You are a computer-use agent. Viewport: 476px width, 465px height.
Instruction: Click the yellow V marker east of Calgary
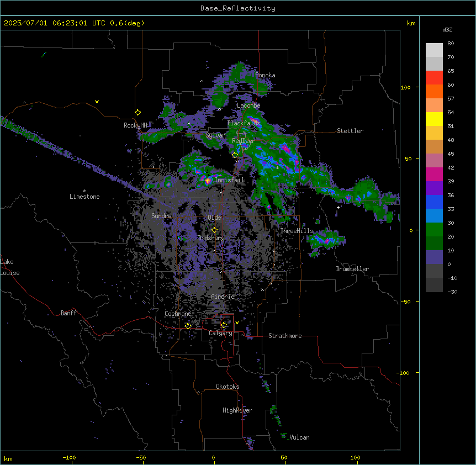tap(237, 323)
